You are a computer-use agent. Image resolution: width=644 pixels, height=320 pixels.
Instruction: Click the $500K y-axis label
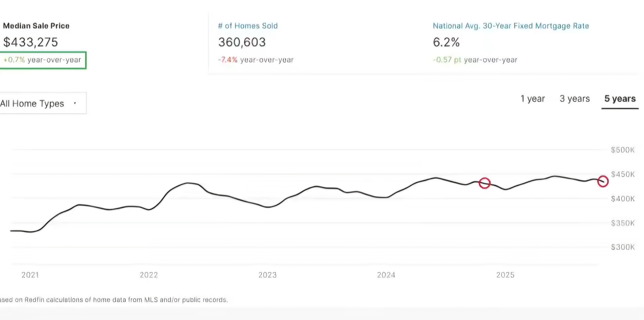click(x=623, y=150)
